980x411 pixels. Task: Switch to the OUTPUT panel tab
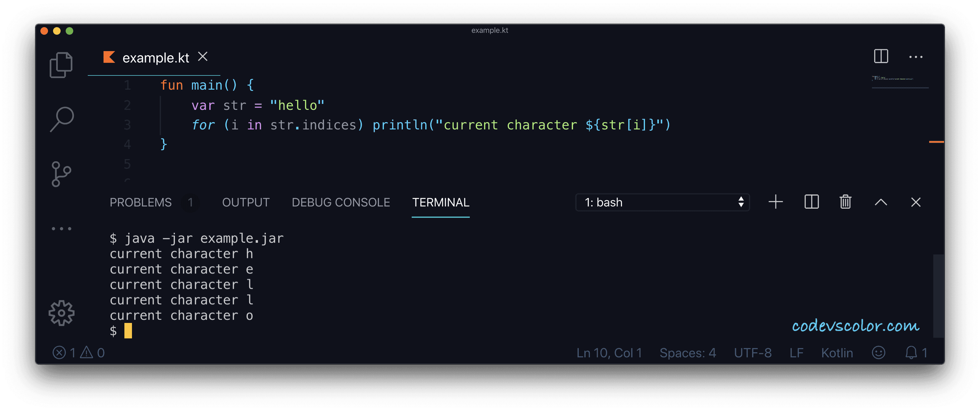tap(246, 202)
